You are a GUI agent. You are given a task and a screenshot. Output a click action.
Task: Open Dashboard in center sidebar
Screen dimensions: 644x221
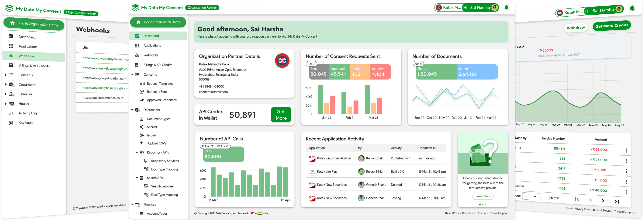click(158, 36)
